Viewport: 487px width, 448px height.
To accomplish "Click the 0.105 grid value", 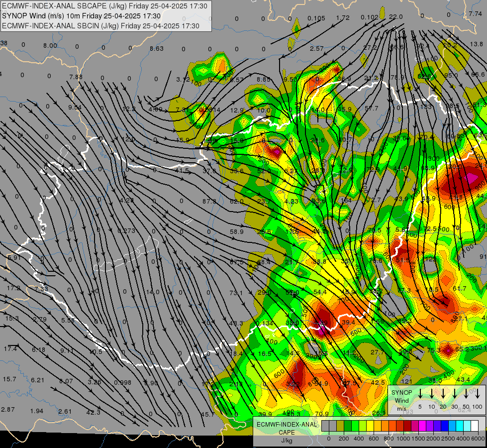I will pyautogui.click(x=316, y=18).
